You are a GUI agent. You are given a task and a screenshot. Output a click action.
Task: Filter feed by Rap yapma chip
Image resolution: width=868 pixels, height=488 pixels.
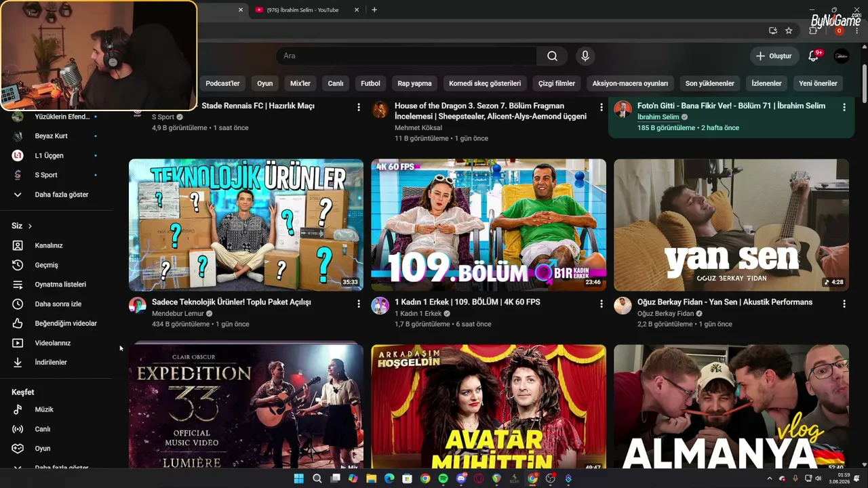(414, 83)
